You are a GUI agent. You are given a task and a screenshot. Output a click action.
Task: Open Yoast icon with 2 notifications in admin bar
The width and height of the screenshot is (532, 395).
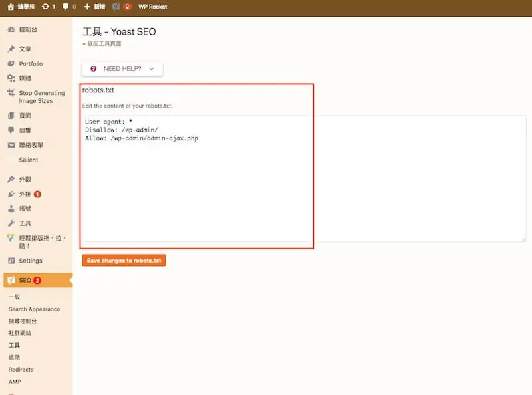[x=116, y=7]
